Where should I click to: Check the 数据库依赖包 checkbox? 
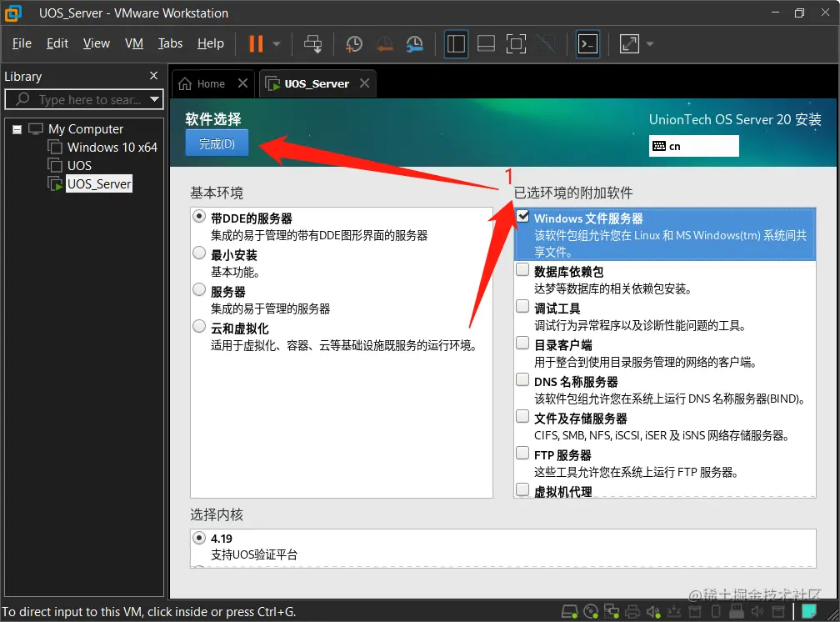(522, 269)
